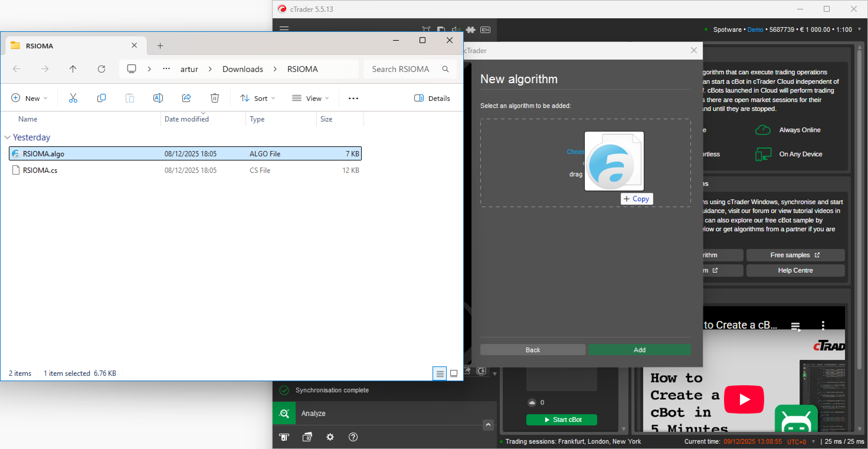Open the View dropdown in Explorer
The width and height of the screenshot is (868, 449).
(x=310, y=98)
